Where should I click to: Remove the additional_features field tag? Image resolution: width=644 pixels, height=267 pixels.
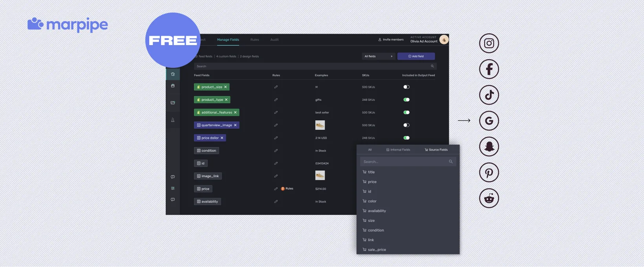click(235, 113)
